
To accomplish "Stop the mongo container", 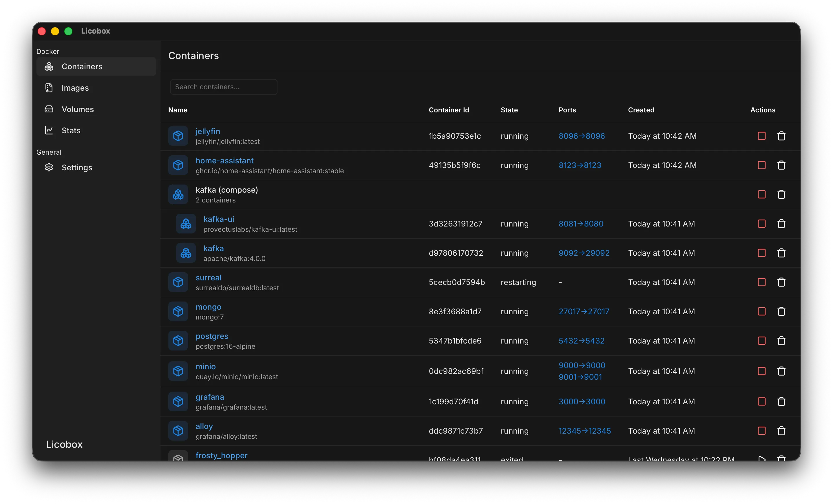I will pos(761,311).
